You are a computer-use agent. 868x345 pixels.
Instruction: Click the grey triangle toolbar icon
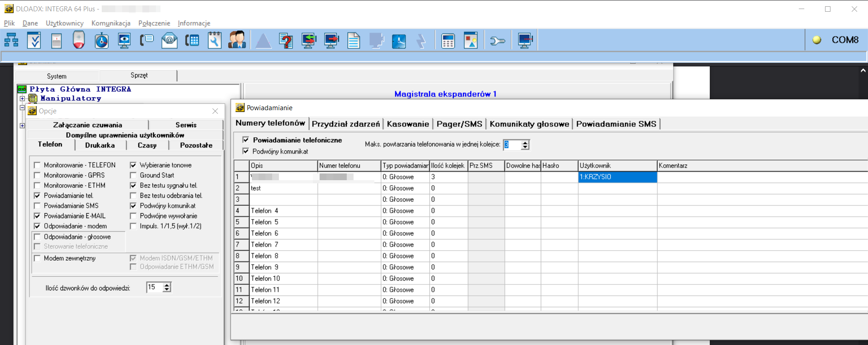(x=263, y=41)
